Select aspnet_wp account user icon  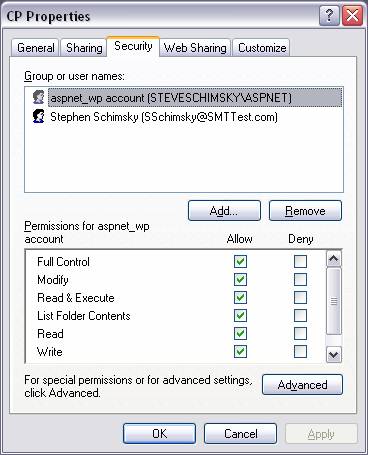tap(39, 97)
